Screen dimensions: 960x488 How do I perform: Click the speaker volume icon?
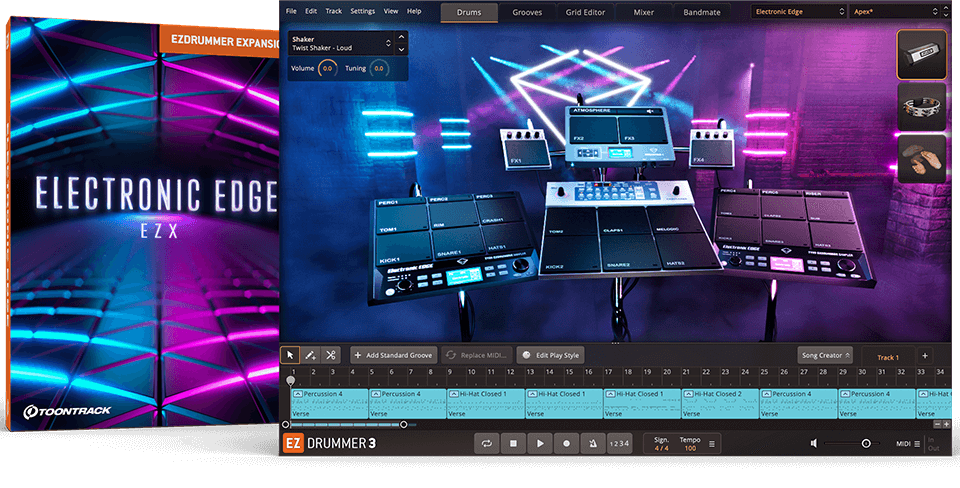(816, 443)
